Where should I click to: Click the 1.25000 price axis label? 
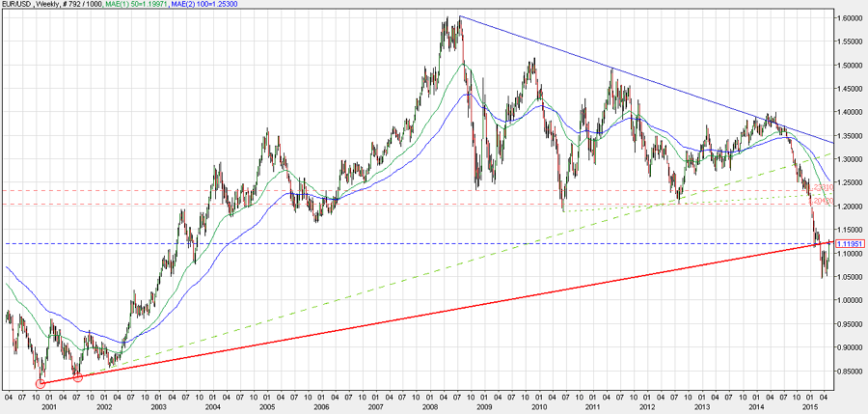tap(849, 183)
